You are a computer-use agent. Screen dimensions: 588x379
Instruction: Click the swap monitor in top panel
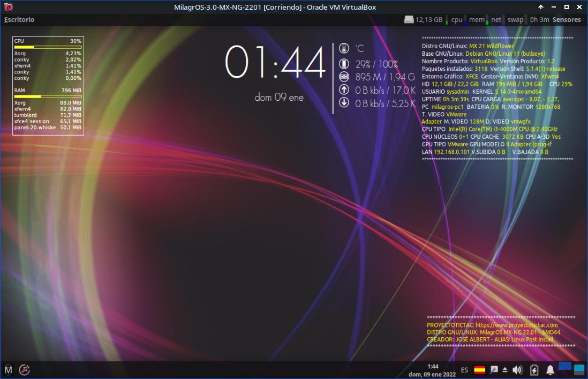515,20
